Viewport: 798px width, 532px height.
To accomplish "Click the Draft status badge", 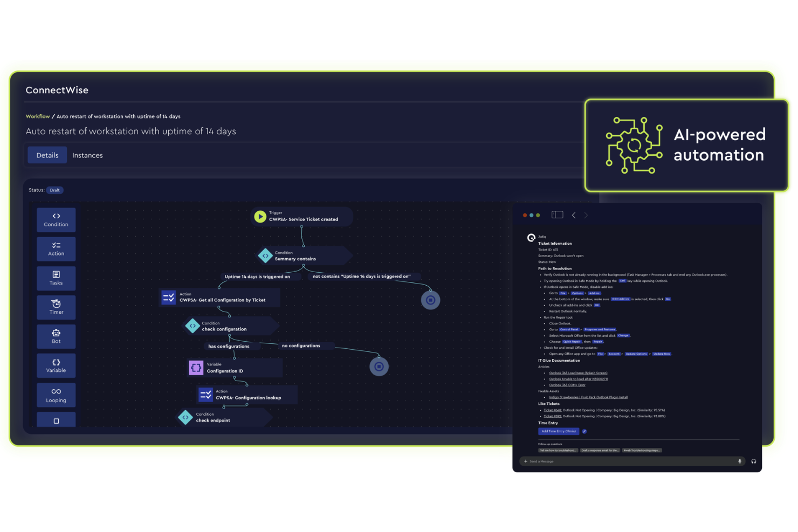I will pyautogui.click(x=55, y=190).
